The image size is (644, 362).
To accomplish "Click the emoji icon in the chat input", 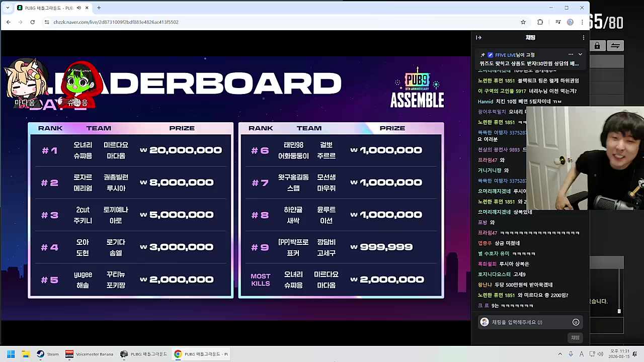I will [x=576, y=322].
